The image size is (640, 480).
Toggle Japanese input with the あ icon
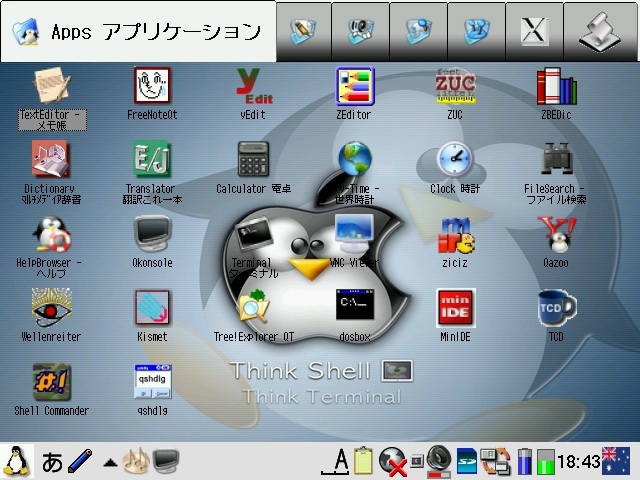pyautogui.click(x=52, y=462)
